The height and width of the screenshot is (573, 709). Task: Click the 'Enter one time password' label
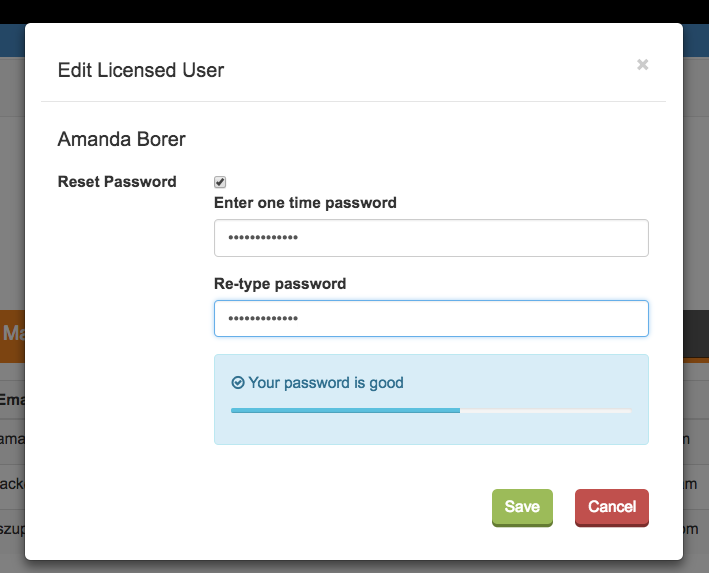[x=305, y=203]
